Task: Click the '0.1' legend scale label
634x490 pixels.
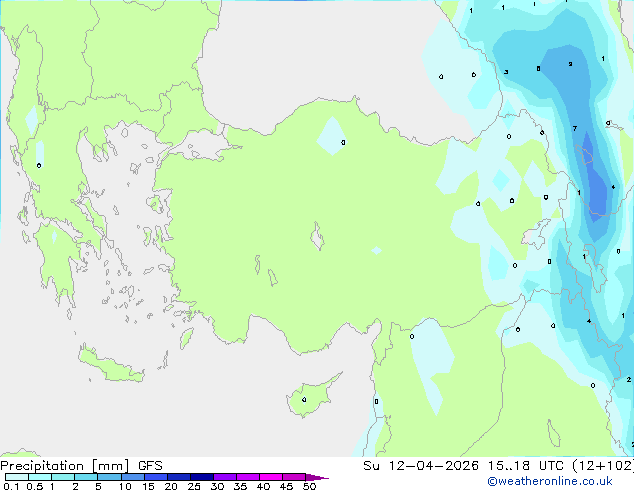Action: tap(11, 486)
